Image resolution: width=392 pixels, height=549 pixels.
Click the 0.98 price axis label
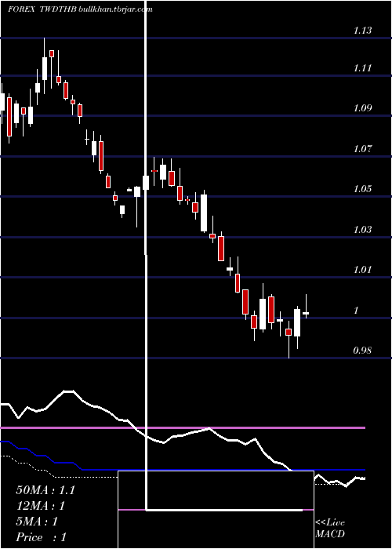pyautogui.click(x=362, y=351)
